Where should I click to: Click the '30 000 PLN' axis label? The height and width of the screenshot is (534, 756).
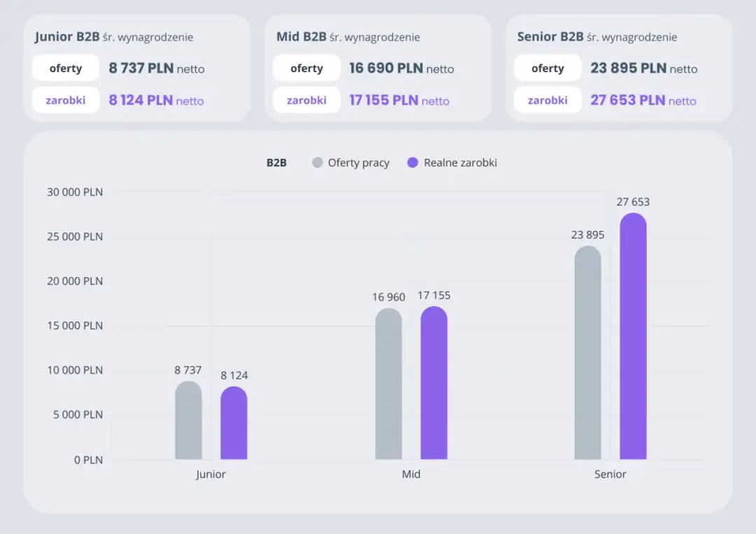(75, 192)
